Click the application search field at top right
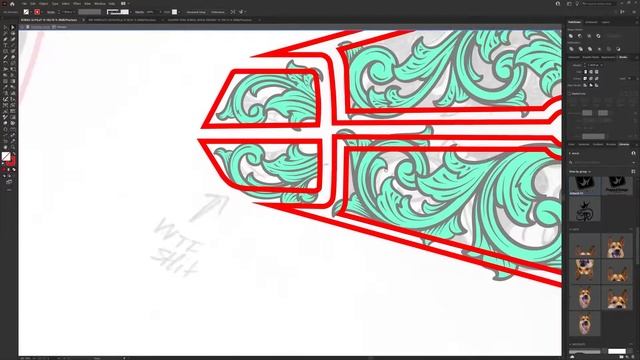640x360 pixels. point(598,4)
